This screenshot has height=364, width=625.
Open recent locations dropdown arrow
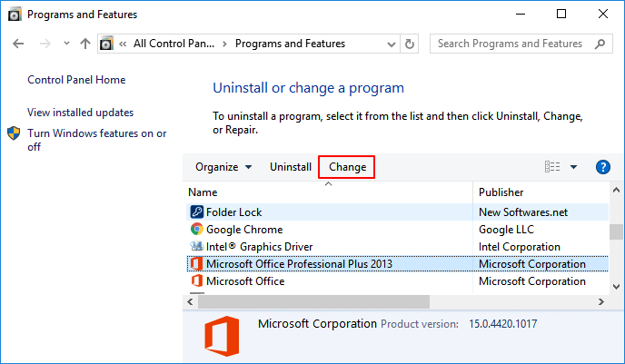click(64, 44)
